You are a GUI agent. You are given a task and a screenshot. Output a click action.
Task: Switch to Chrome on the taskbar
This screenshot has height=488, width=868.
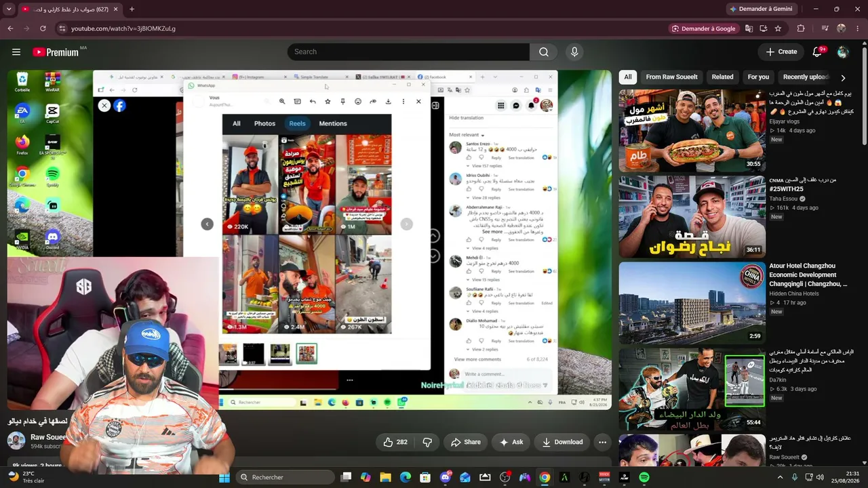point(545,477)
